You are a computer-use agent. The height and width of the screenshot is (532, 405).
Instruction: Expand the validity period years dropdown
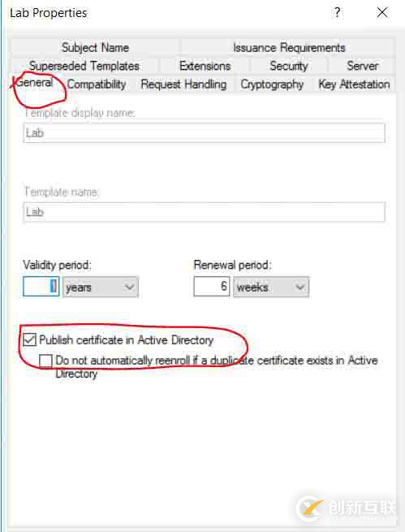[101, 288]
